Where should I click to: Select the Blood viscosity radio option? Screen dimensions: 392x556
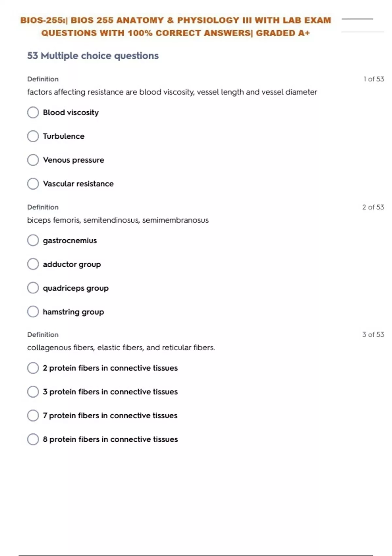coord(33,113)
